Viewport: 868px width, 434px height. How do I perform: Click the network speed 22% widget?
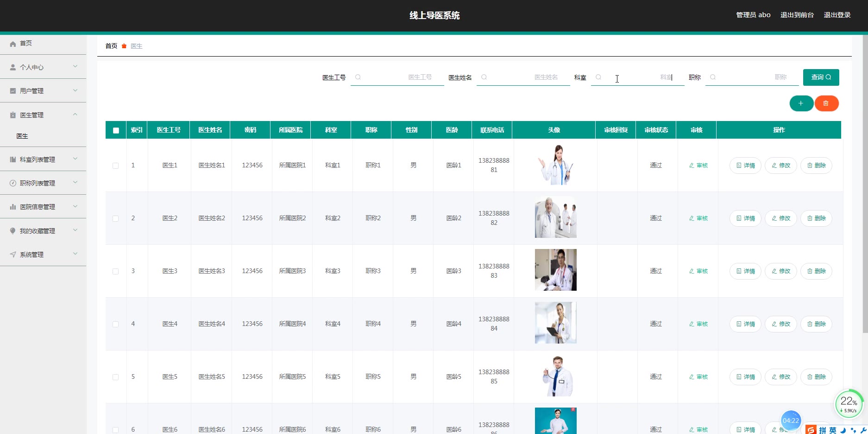pos(849,403)
